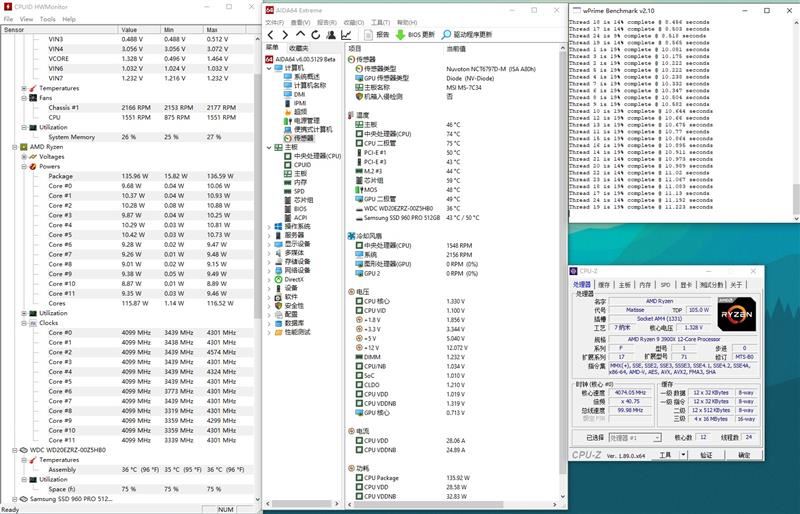Screen dimensions: 800x514
Task: Expand the Voltages group under AMD Ryzen
Action: click(24, 157)
